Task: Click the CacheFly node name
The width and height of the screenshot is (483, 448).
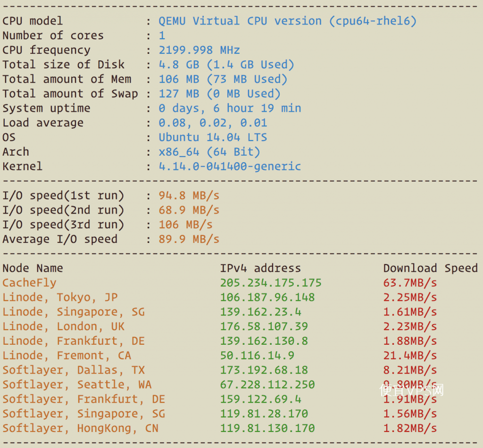Action: pos(29,282)
